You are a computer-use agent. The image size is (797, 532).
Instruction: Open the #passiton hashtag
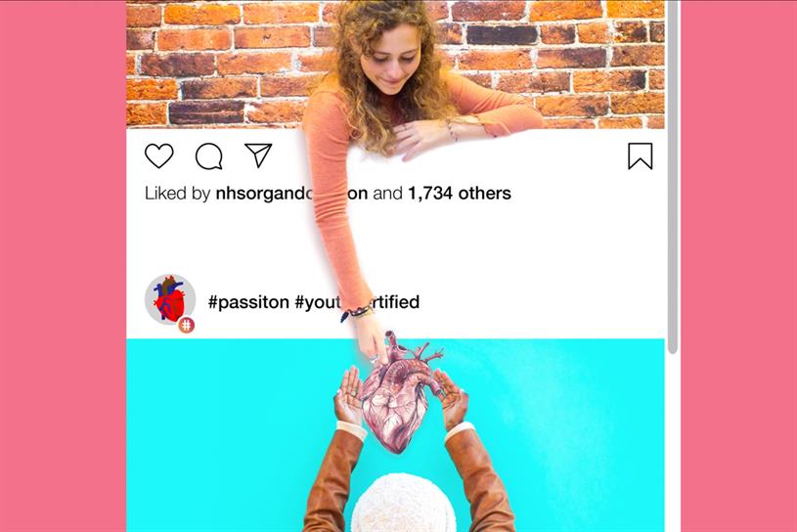tap(248, 302)
